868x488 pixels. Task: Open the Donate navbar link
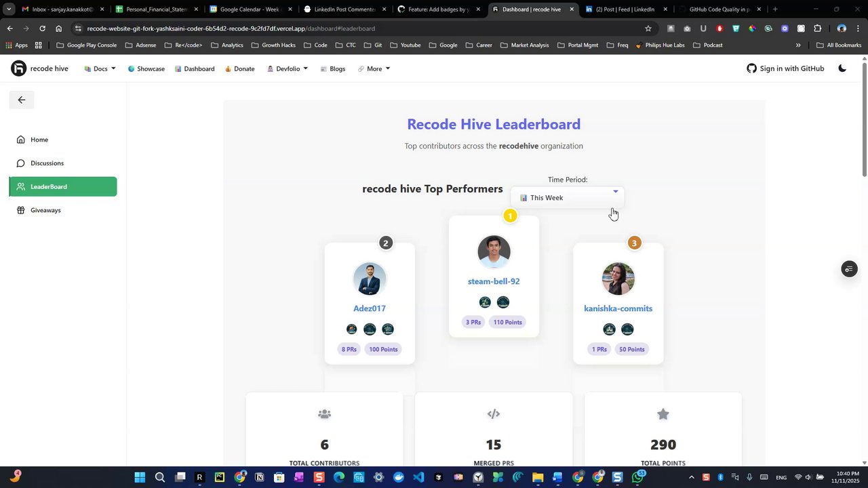pyautogui.click(x=239, y=68)
